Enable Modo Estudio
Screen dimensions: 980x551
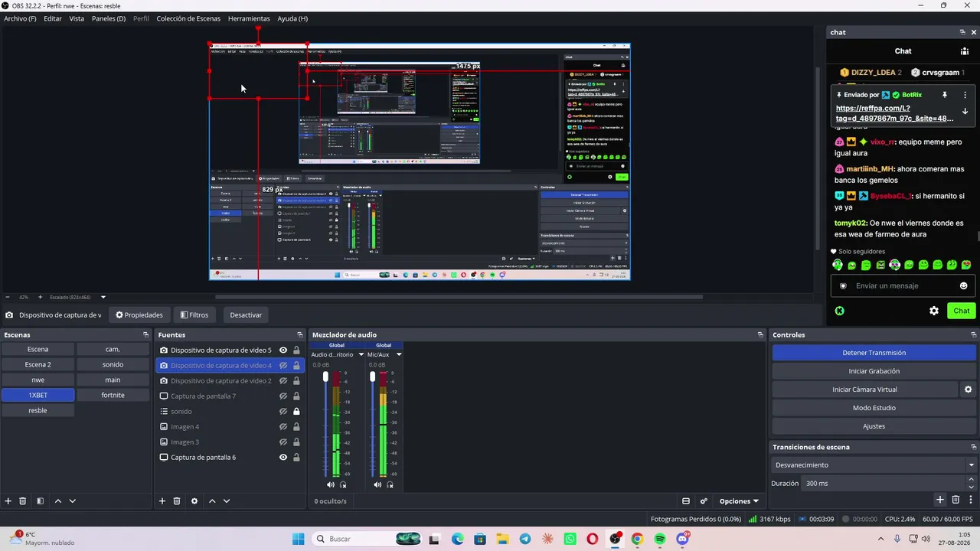pyautogui.click(x=874, y=408)
